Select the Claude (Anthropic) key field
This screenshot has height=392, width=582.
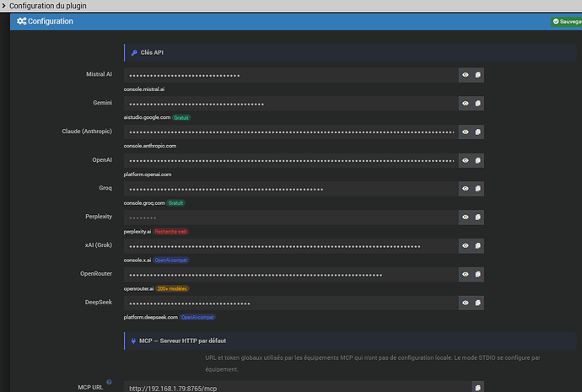point(291,132)
